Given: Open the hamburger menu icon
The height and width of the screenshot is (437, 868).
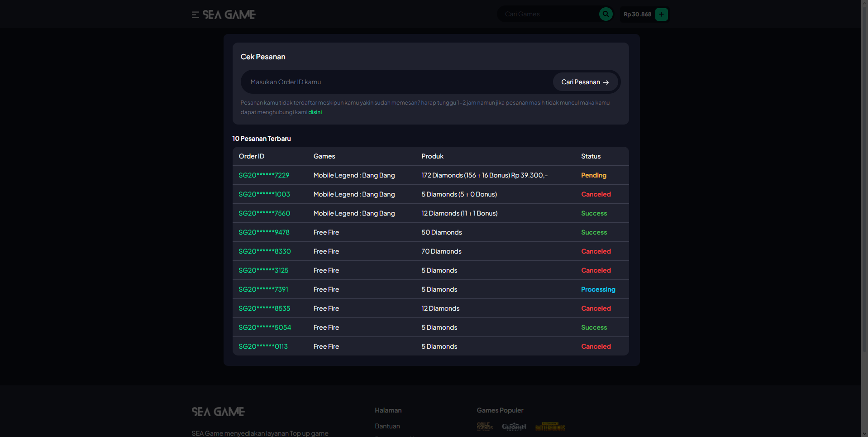Looking at the screenshot, I should (x=195, y=15).
